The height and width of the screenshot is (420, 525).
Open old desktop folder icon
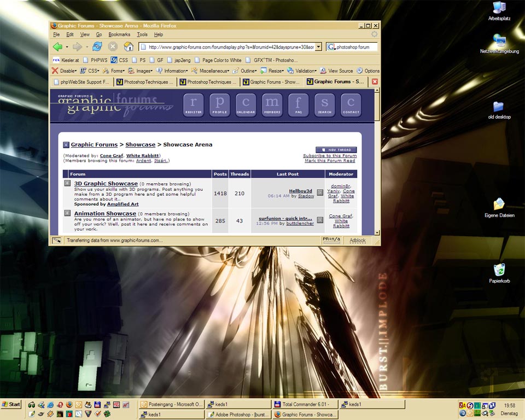pyautogui.click(x=499, y=110)
